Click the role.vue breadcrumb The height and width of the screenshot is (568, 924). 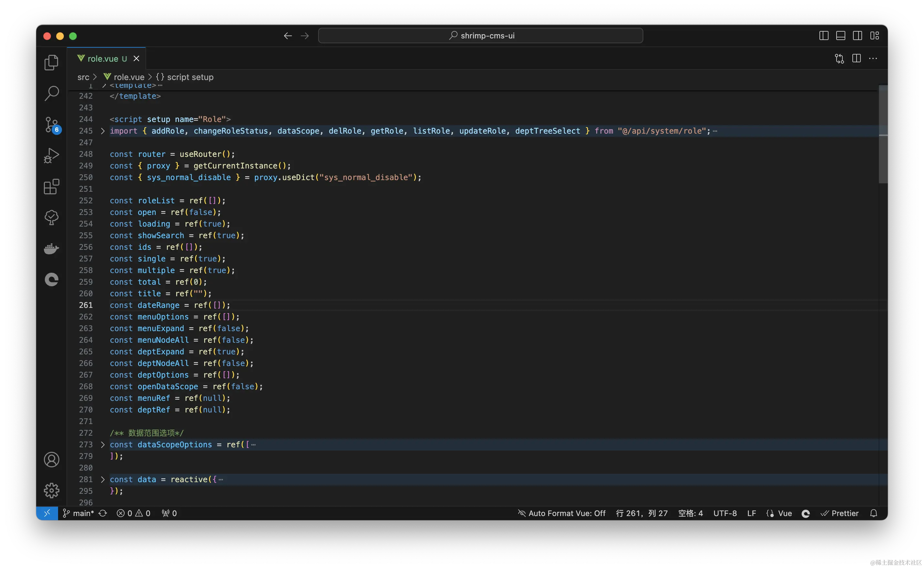click(124, 77)
